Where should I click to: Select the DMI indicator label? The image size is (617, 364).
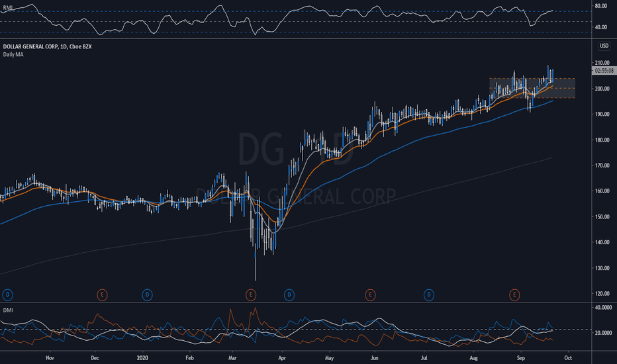click(8, 310)
